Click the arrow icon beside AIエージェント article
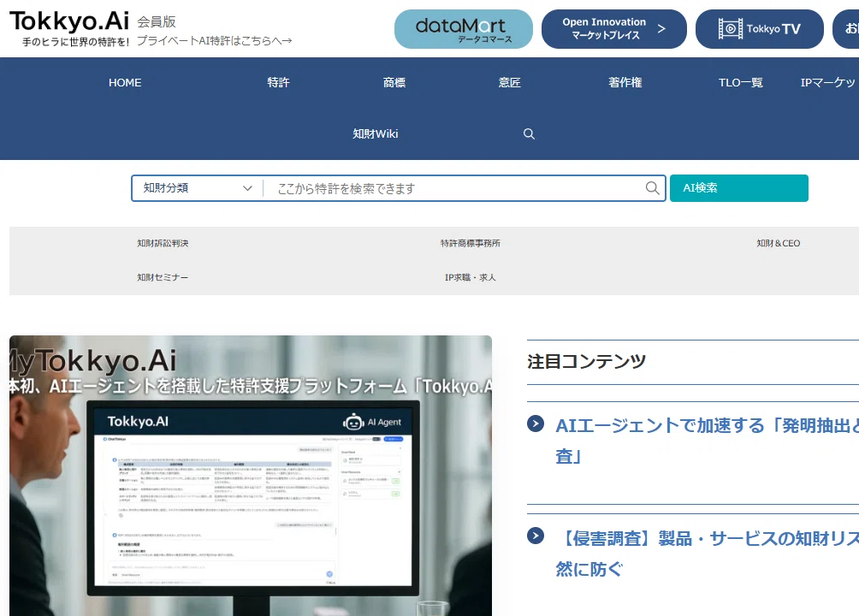Screen dimensions: 859x616 click(x=536, y=423)
